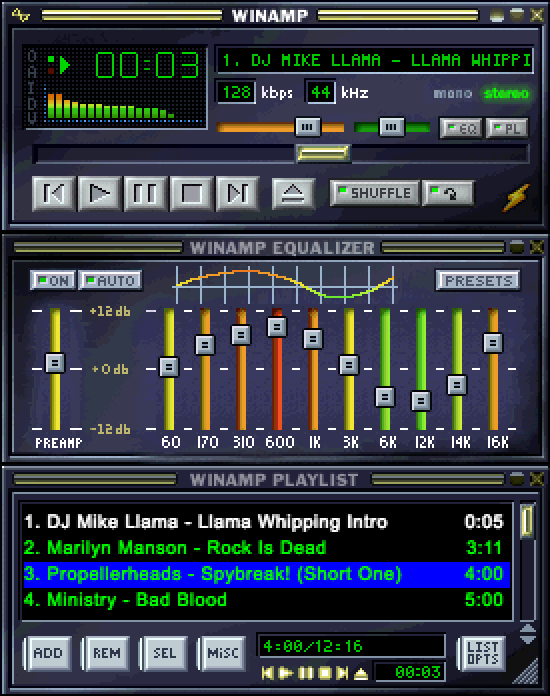Turn the equalizer ON toggle
This screenshot has width=550, height=696.
[53, 281]
